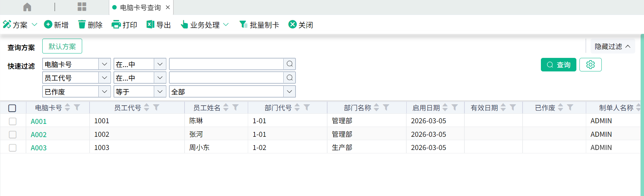644x196 pixels.
Task: Toggle the select-all checkbox in table header
Action: (x=12, y=108)
